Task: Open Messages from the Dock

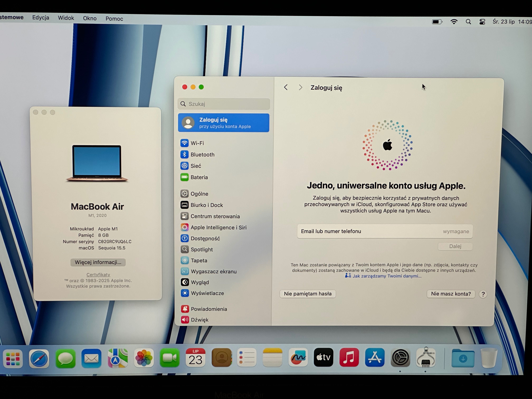Action: pos(65,359)
